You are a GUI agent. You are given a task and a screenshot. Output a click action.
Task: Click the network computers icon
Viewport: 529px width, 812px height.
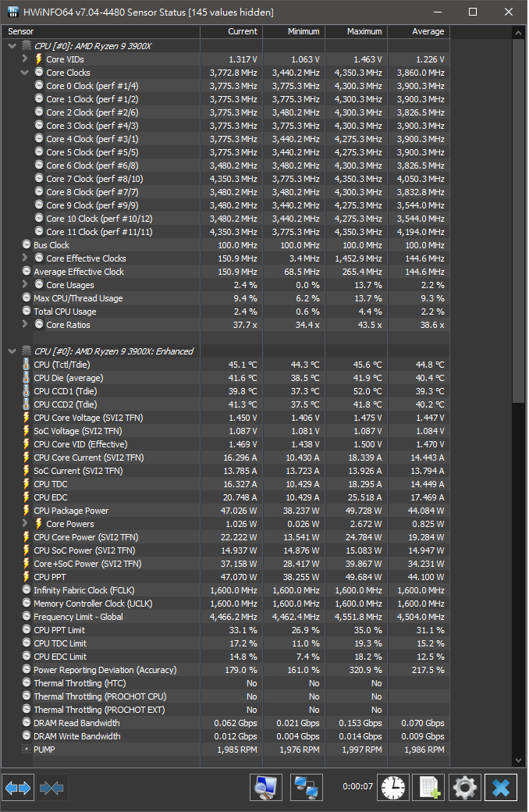[x=307, y=788]
